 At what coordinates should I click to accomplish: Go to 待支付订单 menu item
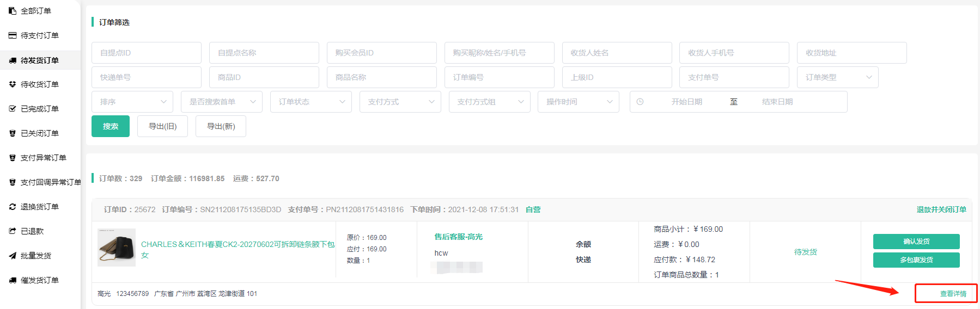pos(40,35)
